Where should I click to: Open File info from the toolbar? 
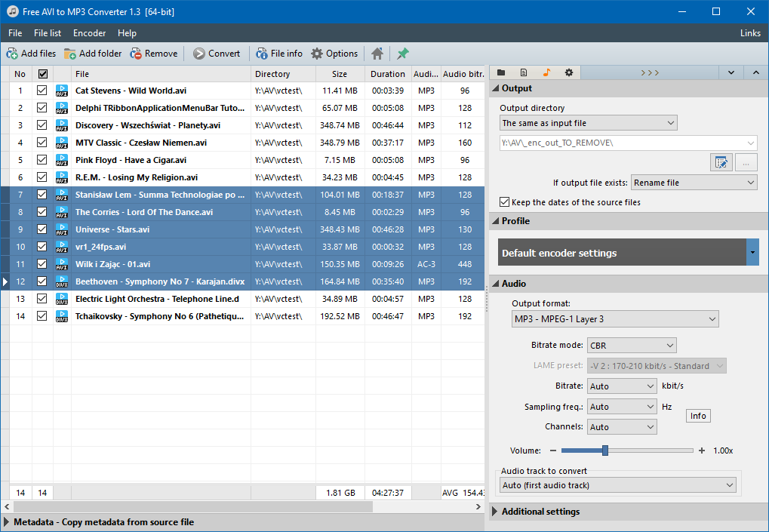click(x=262, y=54)
